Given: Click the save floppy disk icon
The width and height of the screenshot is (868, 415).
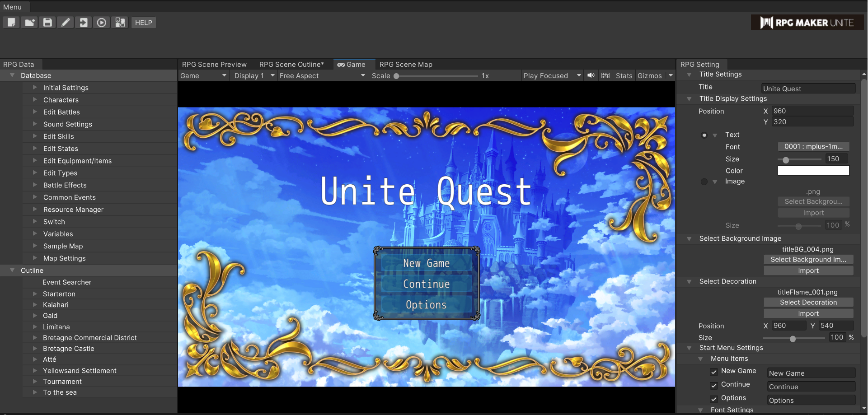Looking at the screenshot, I should point(47,23).
